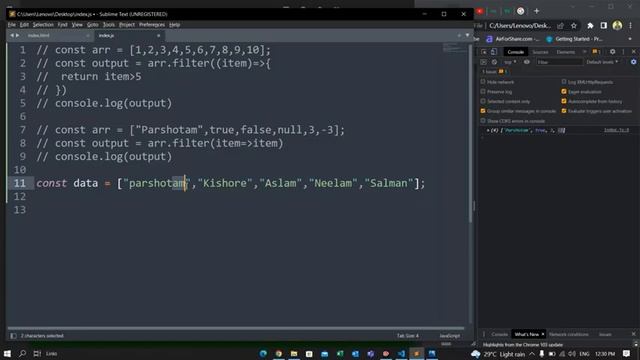Toggle the Chrome side panel icon
This screenshot has width=640, height=360.
(604, 26)
